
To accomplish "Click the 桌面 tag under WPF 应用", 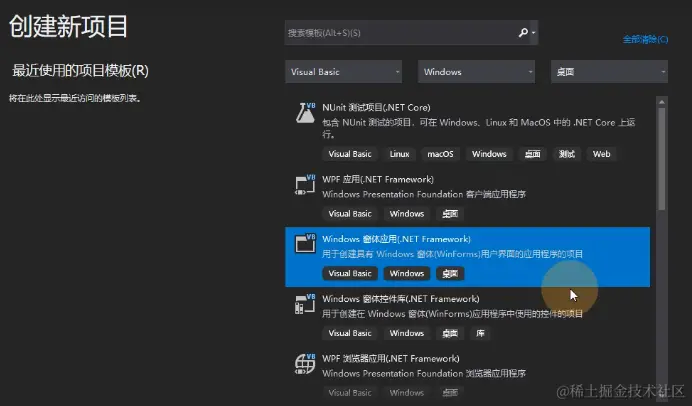I will coord(450,214).
